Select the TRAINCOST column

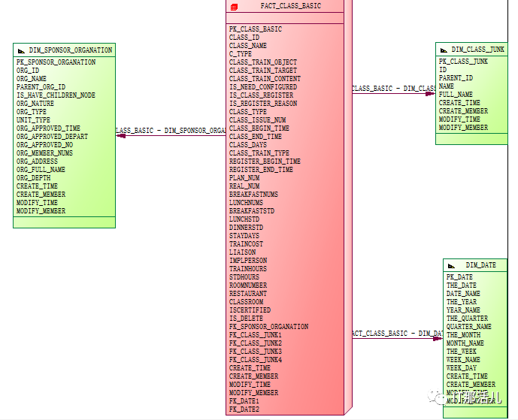(x=246, y=244)
